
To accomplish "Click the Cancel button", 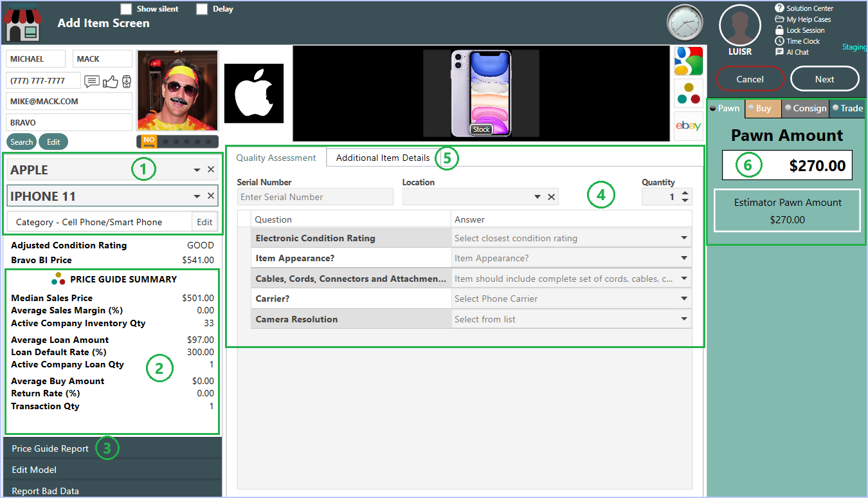I will coord(750,79).
